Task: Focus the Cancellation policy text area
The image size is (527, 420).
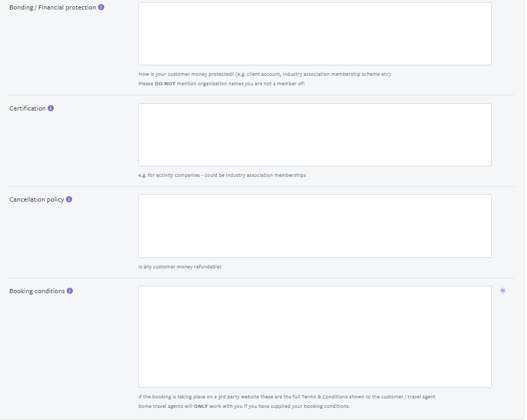Action: click(315, 226)
